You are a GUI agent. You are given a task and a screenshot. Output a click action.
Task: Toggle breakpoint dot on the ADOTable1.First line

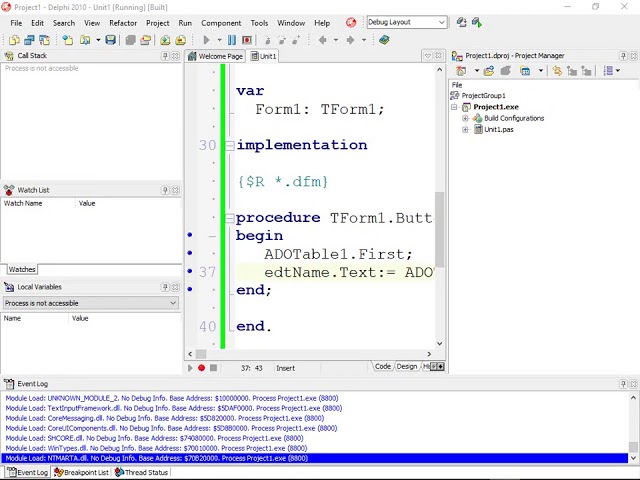[x=190, y=253]
